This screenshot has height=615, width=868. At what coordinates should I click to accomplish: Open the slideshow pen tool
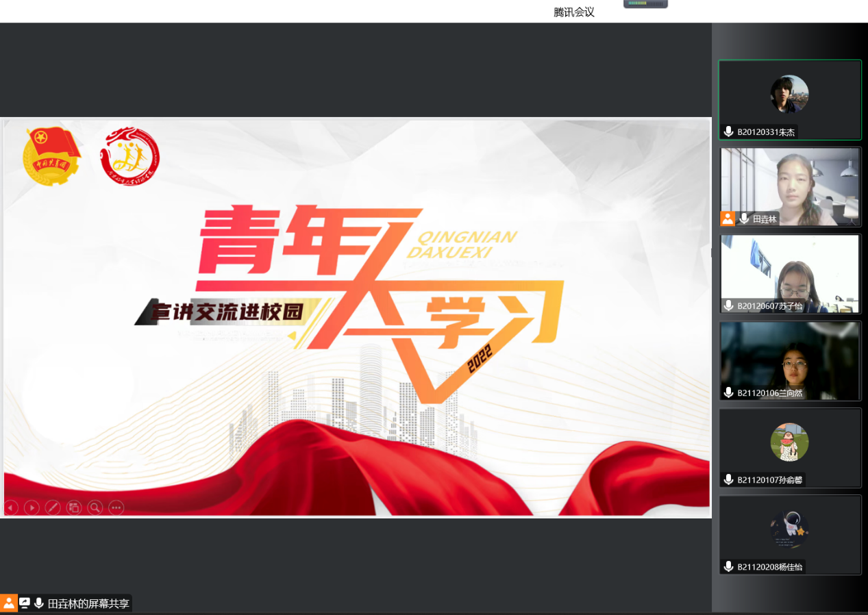pyautogui.click(x=53, y=507)
